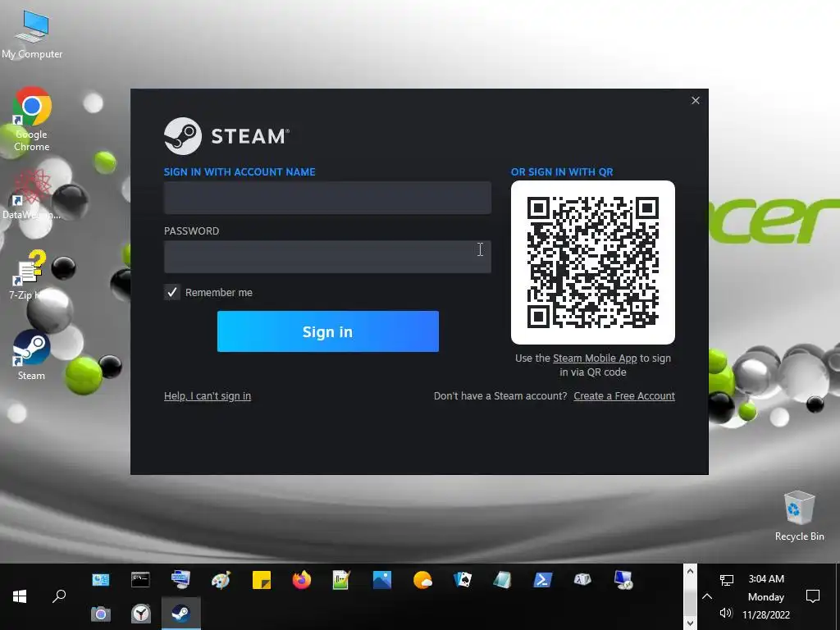Select the Google Chrome desktop shortcut
Viewport: 840px width, 630px height.
point(32,120)
